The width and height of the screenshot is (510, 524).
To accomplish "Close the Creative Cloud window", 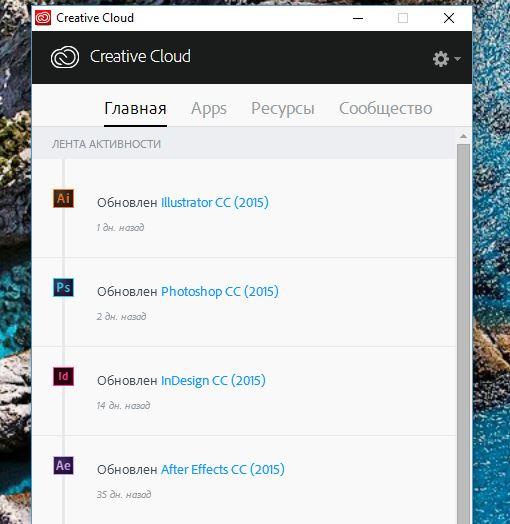I will point(449,18).
